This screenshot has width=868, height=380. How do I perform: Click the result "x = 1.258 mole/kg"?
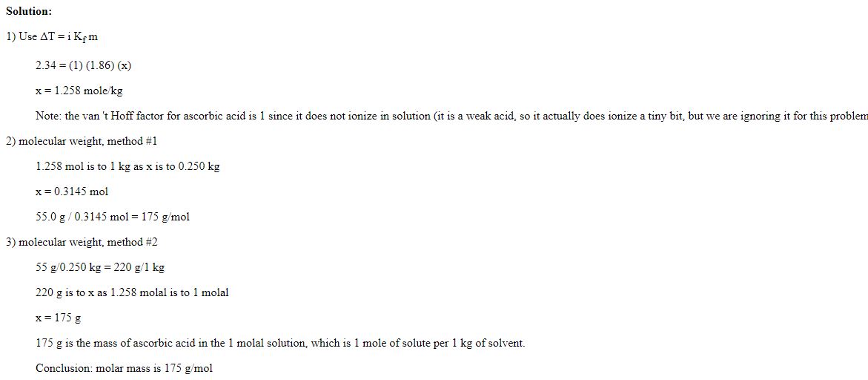[x=79, y=91]
